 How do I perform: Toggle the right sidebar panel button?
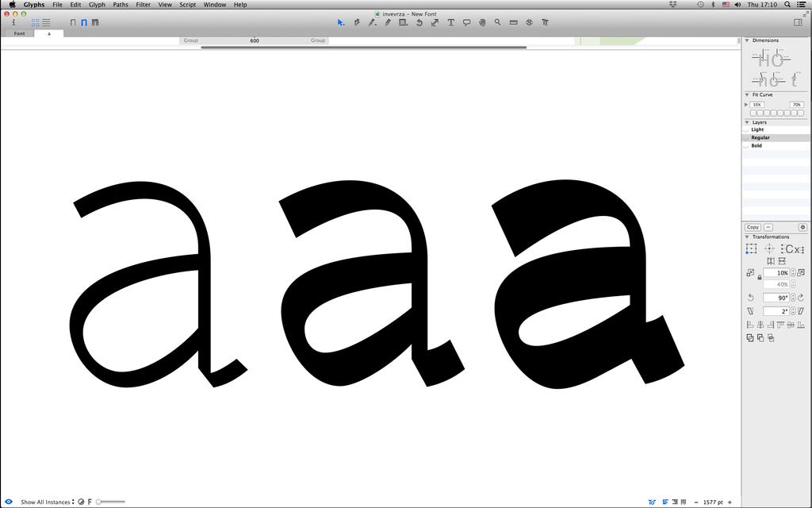click(x=798, y=22)
